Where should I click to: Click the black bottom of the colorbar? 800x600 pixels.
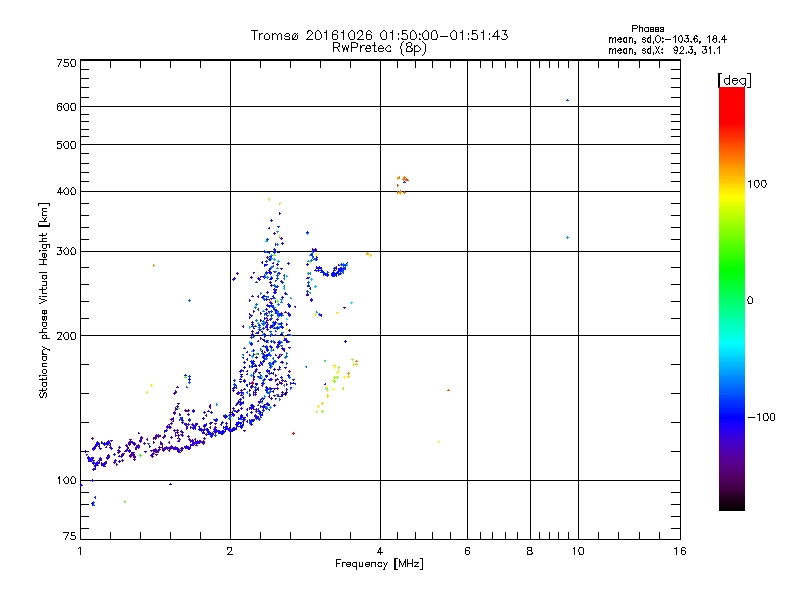click(732, 503)
